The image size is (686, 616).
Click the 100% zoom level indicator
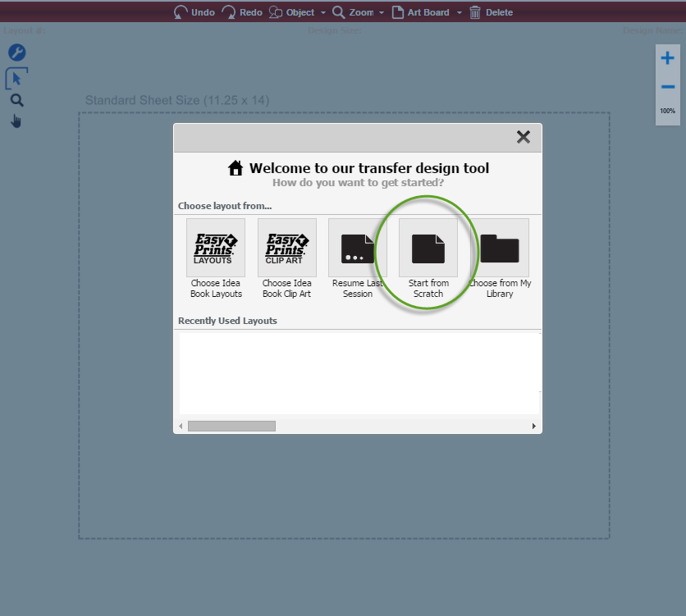coord(666,110)
